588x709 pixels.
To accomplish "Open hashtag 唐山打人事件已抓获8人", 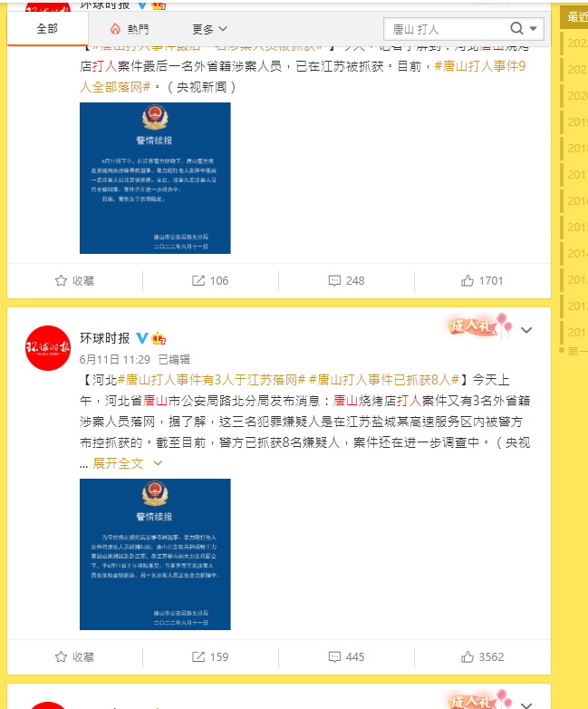I will coord(384,380).
